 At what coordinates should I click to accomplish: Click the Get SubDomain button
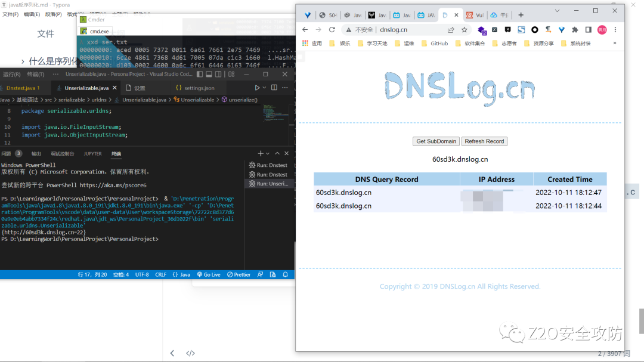[436, 141]
